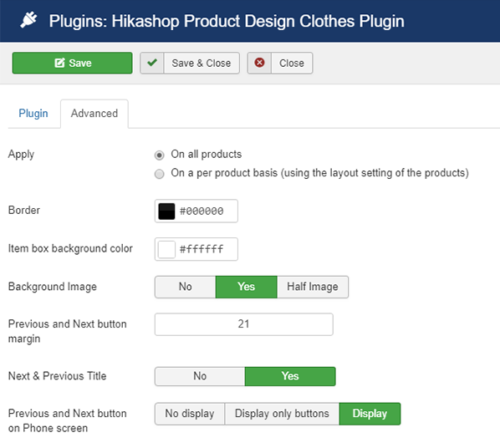Select On a per product basis option
Image resolution: width=500 pixels, height=448 pixels.
tap(159, 174)
